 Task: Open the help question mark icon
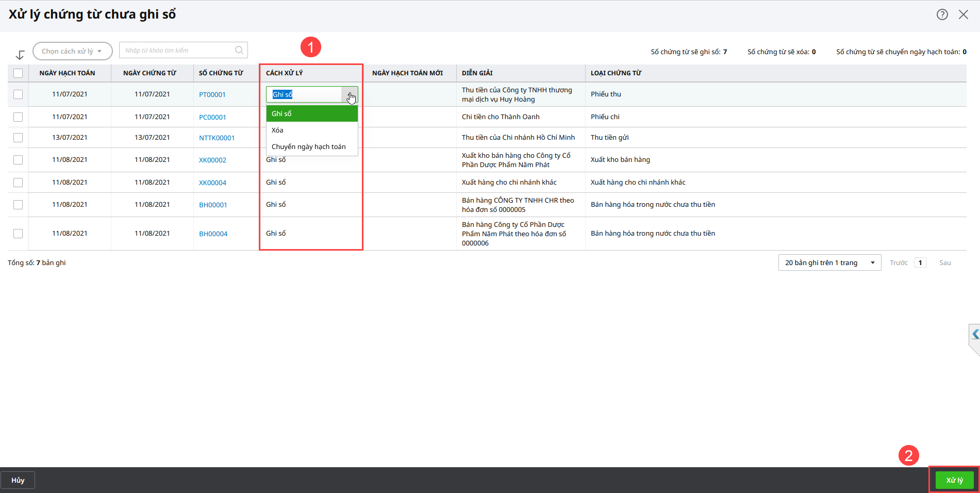(x=942, y=14)
